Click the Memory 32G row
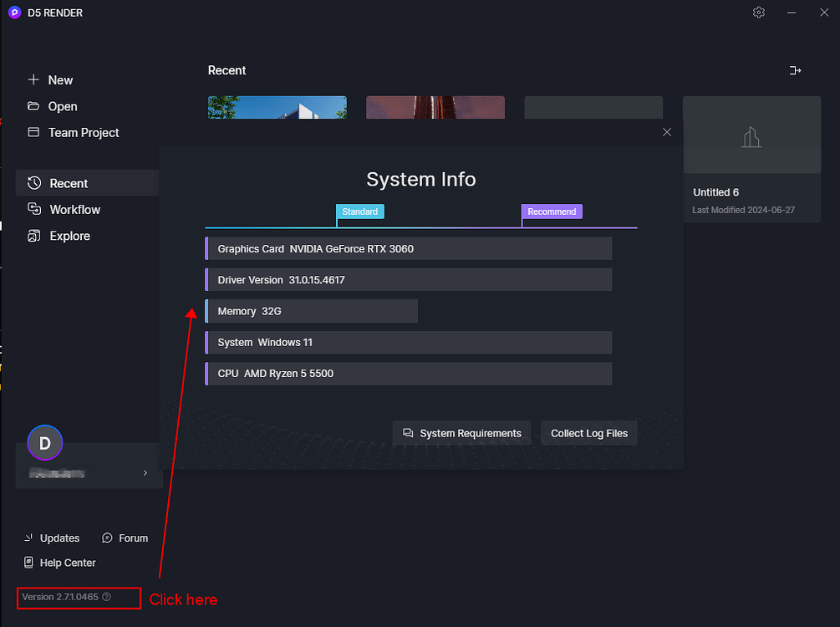Screen dimensions: 840x627 pyautogui.click(x=311, y=311)
